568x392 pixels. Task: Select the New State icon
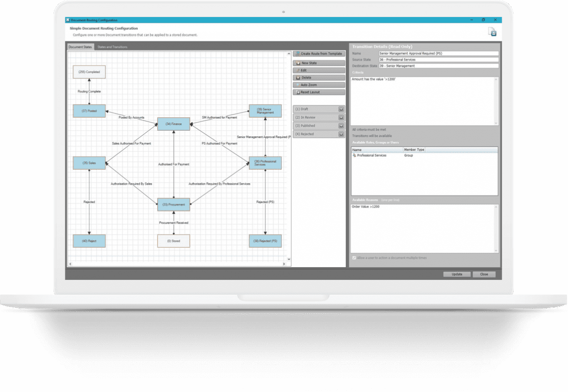298,62
